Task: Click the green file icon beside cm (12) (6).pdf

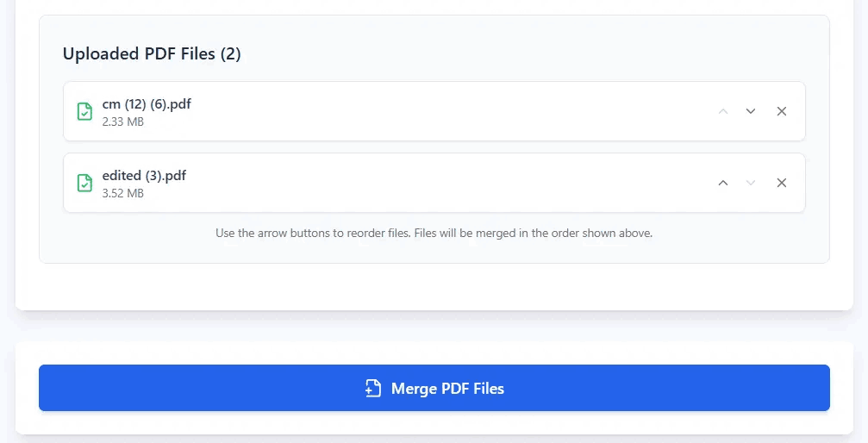Action: (84, 111)
